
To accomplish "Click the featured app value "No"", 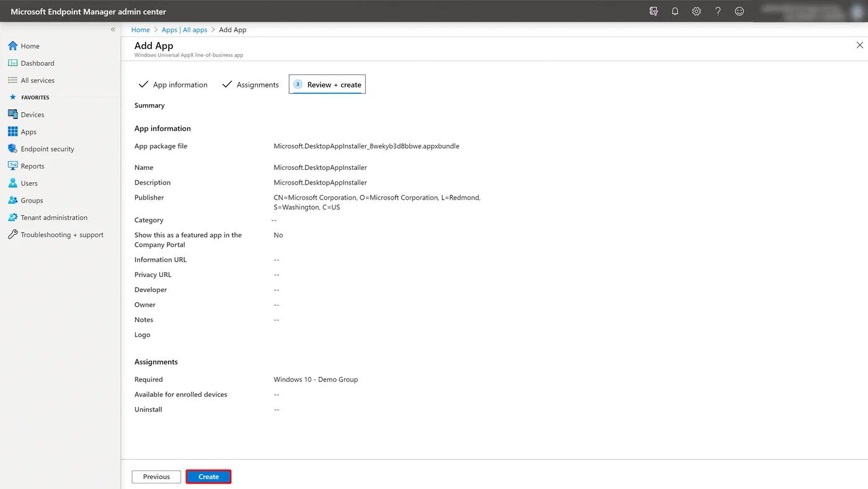I will (278, 235).
